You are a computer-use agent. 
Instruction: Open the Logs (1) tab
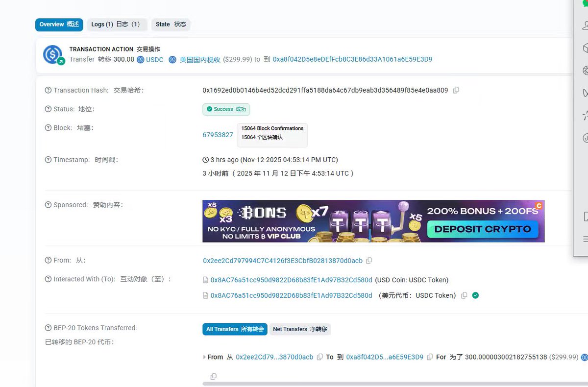117,24
